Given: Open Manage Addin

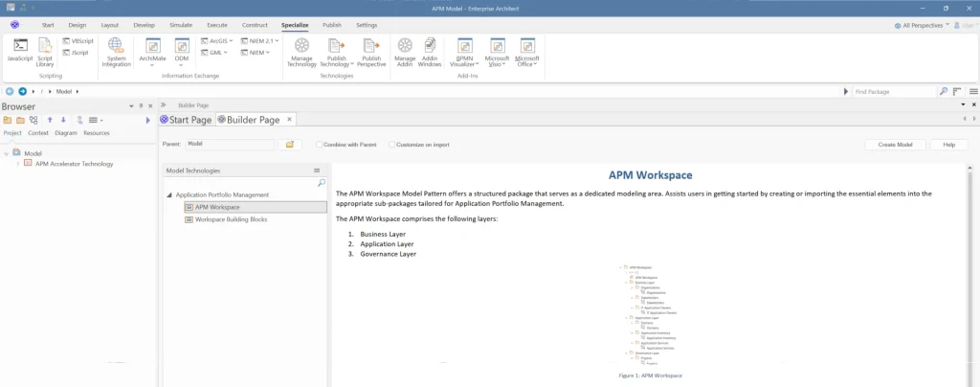Looking at the screenshot, I should 405,52.
